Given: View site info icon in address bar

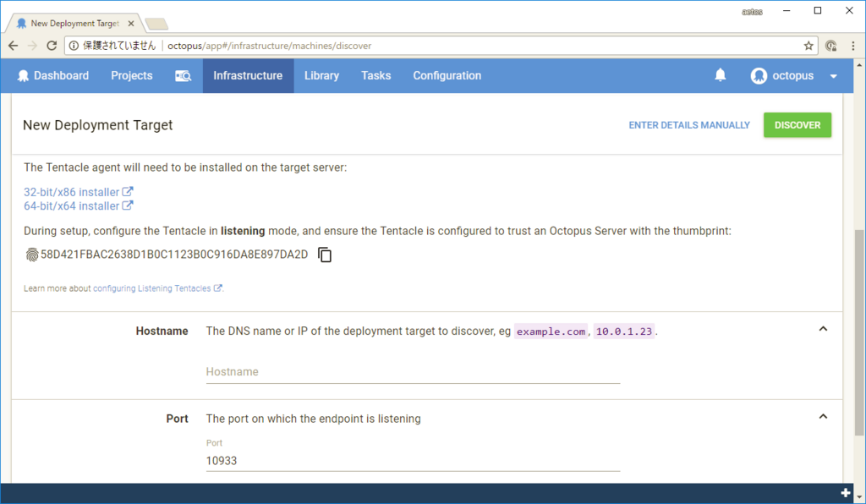Looking at the screenshot, I should point(74,46).
